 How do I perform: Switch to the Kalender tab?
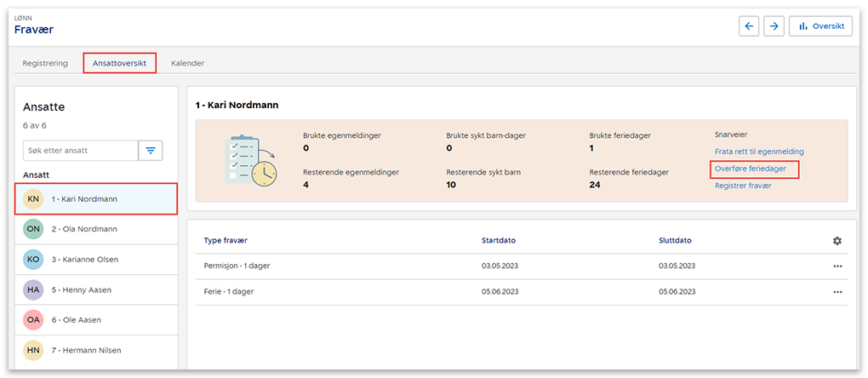click(187, 63)
